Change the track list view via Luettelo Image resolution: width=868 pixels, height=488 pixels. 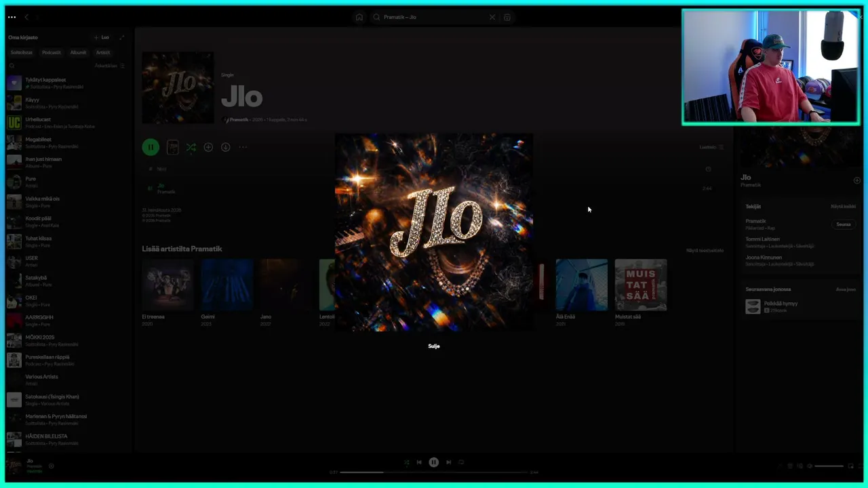(711, 147)
